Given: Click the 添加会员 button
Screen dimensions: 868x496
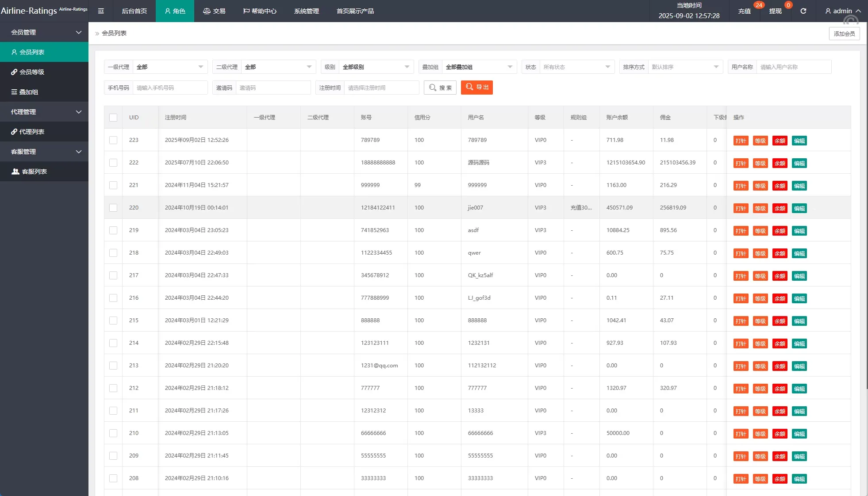Looking at the screenshot, I should (x=844, y=34).
